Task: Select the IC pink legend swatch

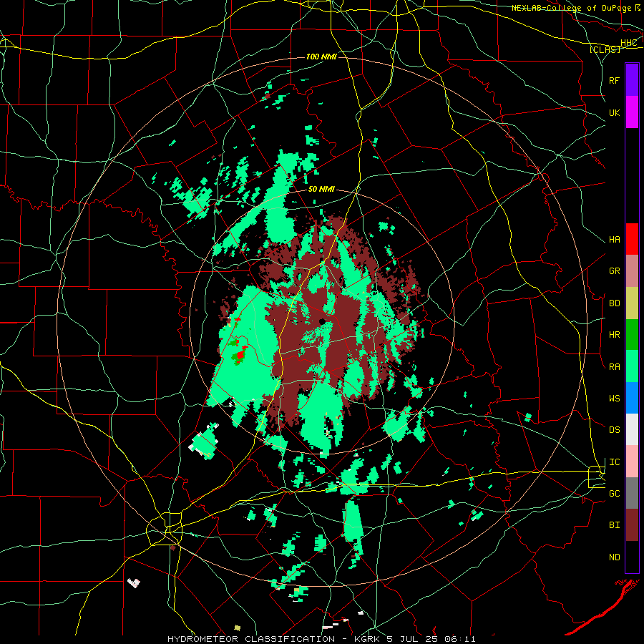Action: tap(632, 462)
